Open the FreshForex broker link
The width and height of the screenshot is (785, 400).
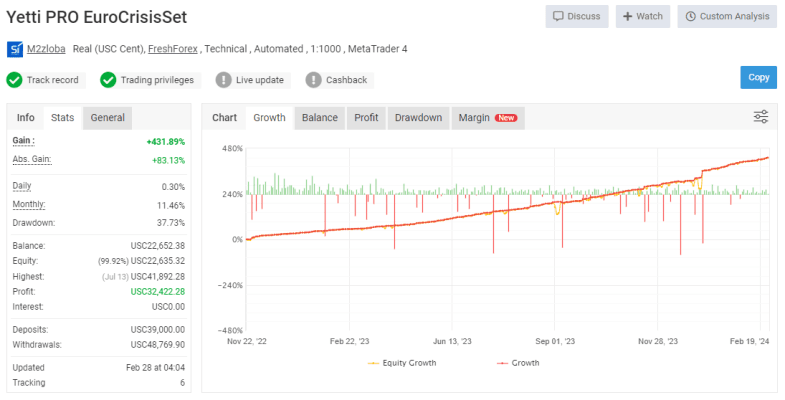tap(173, 49)
